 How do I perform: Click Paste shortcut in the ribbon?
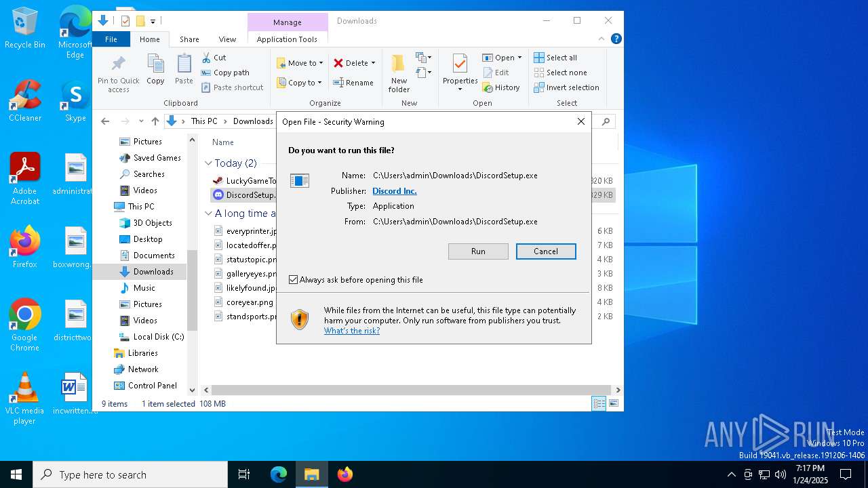pos(232,87)
